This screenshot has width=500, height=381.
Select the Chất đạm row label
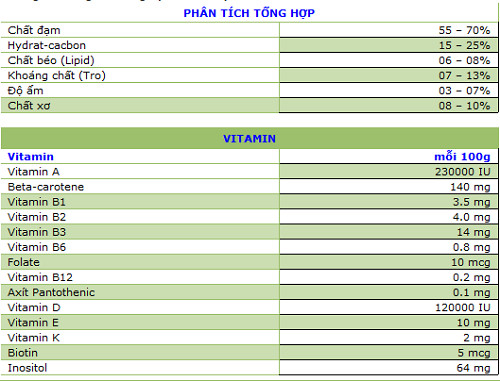click(34, 30)
